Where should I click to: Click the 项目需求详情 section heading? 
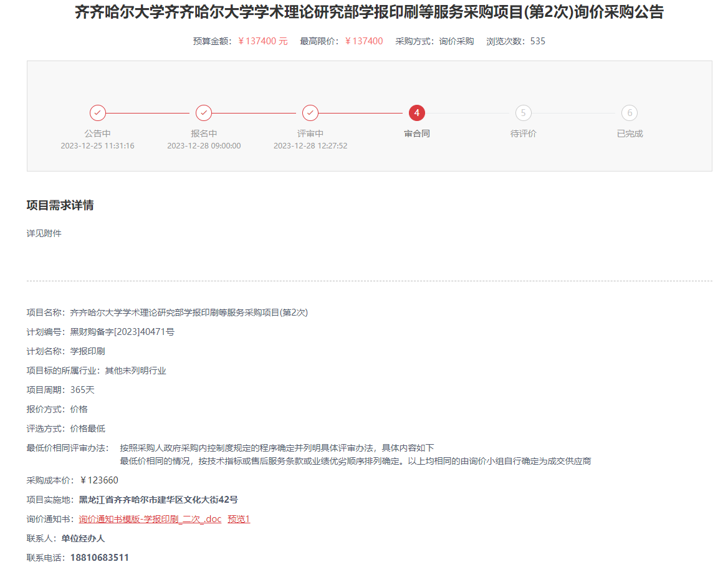pyautogui.click(x=60, y=205)
